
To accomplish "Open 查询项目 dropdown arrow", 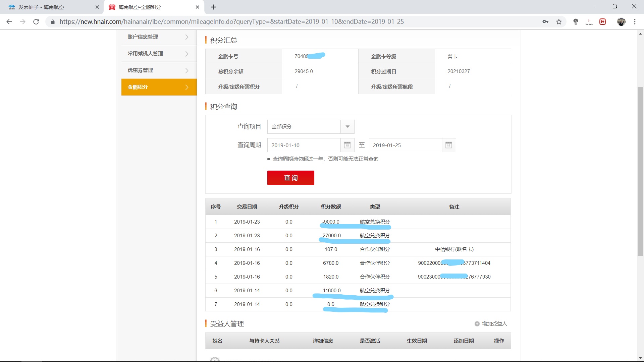I will 347,127.
